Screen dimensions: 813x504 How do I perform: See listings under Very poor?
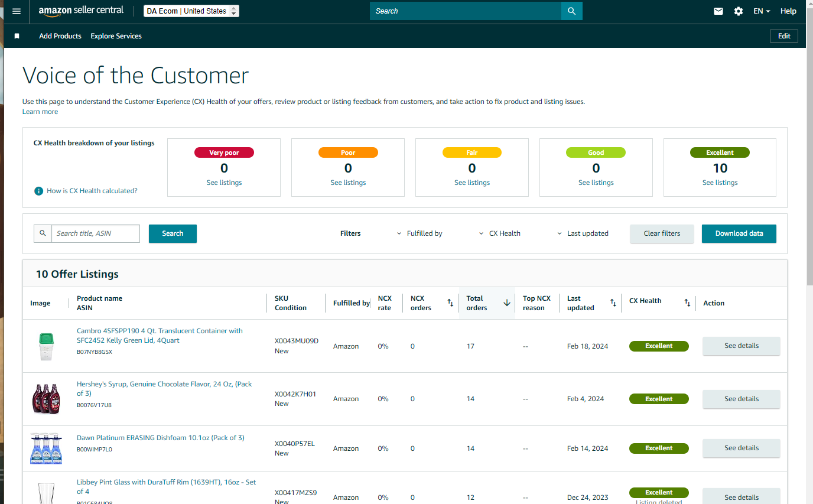point(224,183)
